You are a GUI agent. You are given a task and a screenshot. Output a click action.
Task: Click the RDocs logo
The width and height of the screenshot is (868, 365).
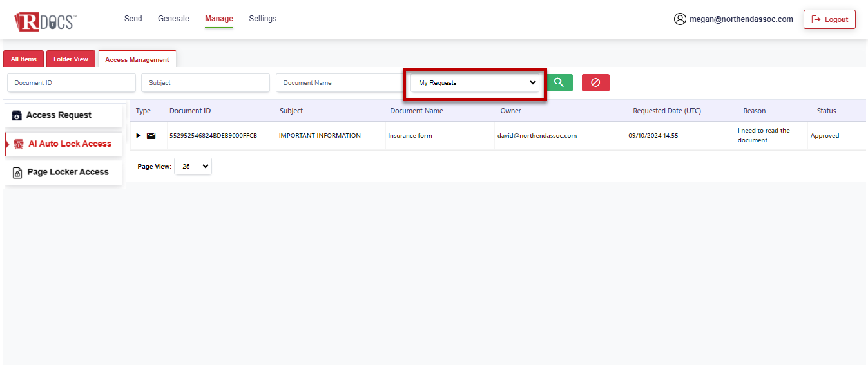[44, 22]
